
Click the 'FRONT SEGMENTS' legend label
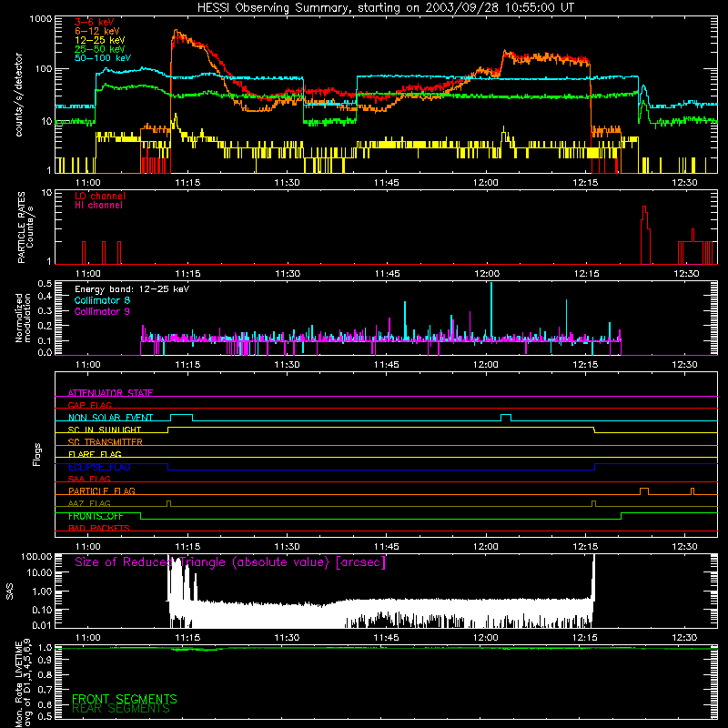pyautogui.click(x=125, y=699)
